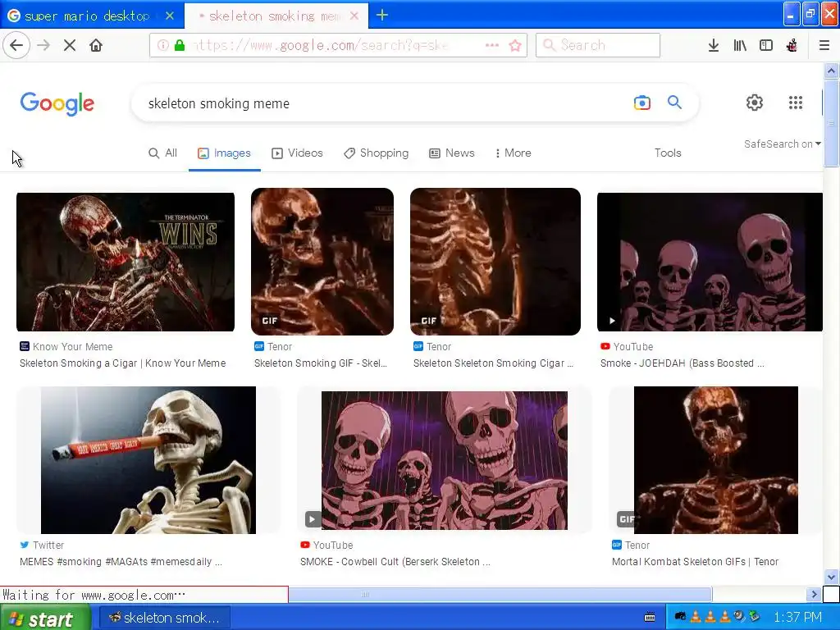Open the browser home page
The width and height of the screenshot is (840, 630).
pyautogui.click(x=96, y=46)
